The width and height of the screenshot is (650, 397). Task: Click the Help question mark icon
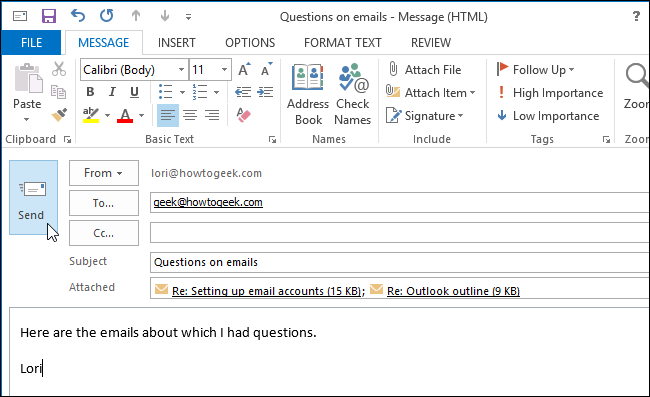point(636,16)
